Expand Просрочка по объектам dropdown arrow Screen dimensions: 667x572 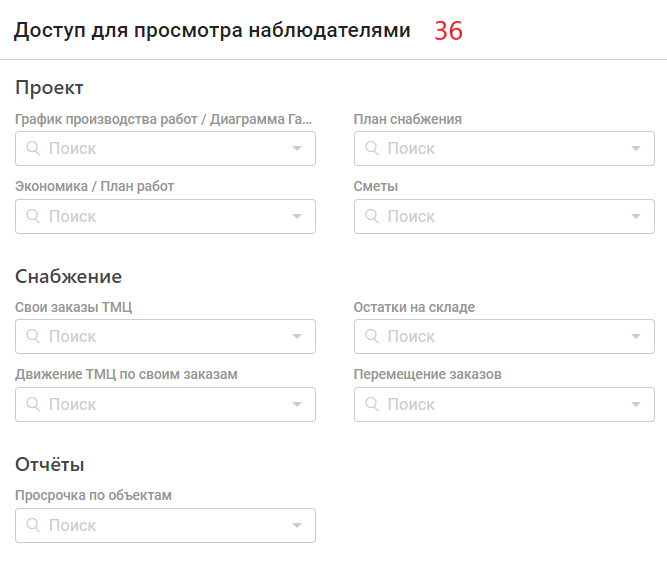point(297,526)
